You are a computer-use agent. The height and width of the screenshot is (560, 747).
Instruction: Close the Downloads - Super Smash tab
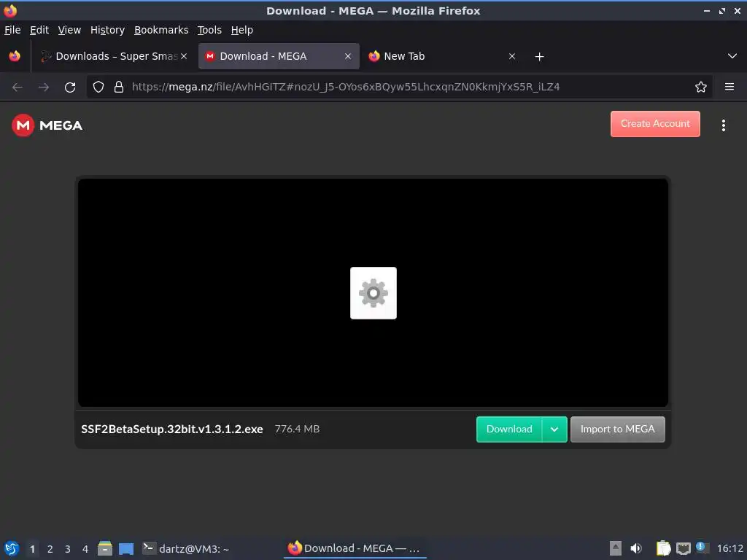(x=184, y=56)
